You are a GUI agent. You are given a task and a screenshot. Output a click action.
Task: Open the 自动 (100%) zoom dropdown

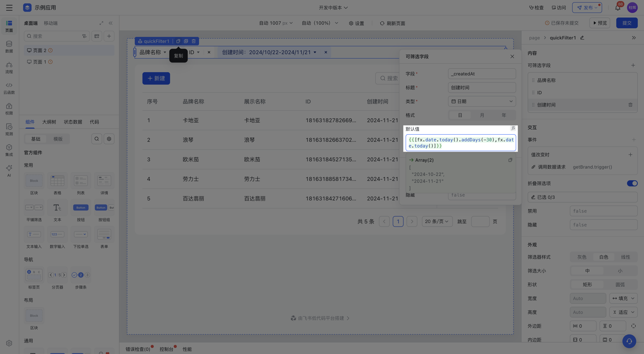coord(320,23)
